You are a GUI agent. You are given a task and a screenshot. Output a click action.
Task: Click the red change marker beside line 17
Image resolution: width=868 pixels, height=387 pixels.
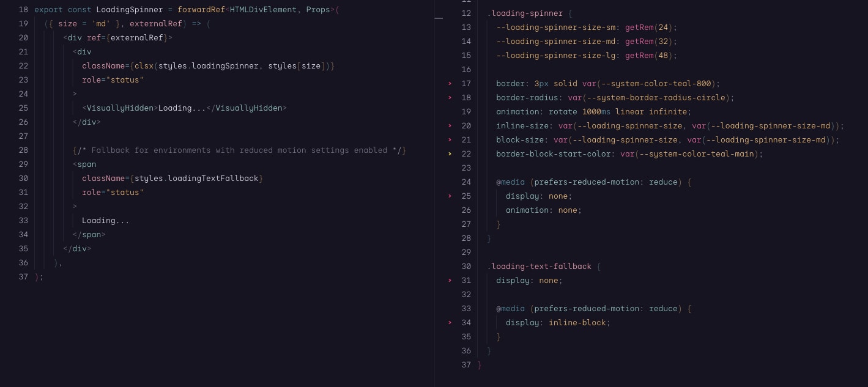pyautogui.click(x=450, y=84)
